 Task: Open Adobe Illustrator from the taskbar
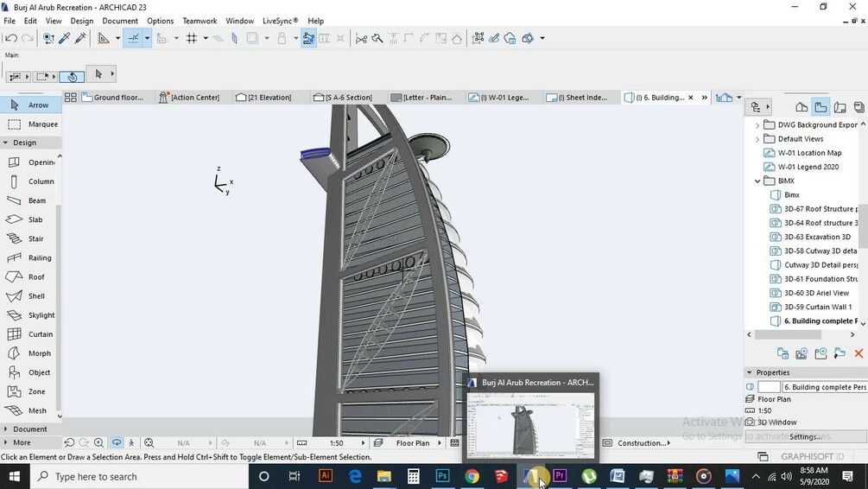(x=326, y=476)
